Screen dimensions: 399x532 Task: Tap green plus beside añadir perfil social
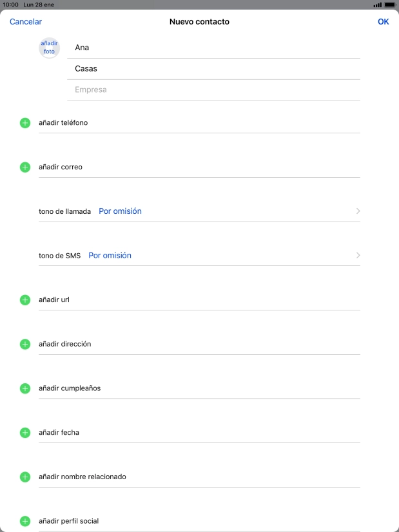(x=25, y=521)
